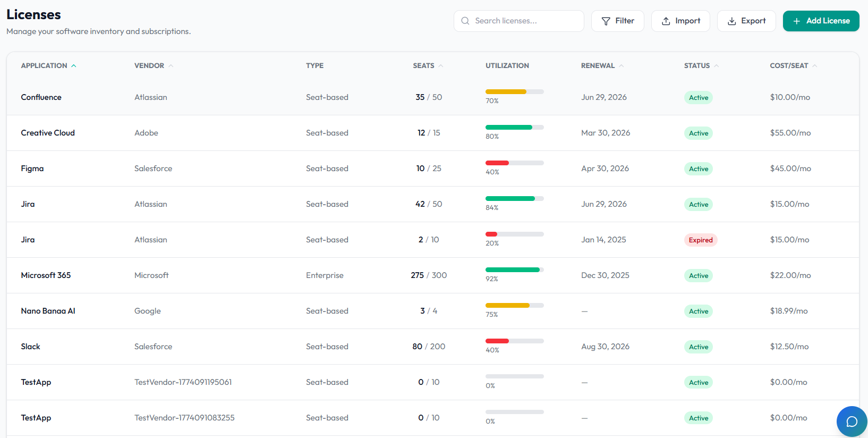868x438 pixels.
Task: Click the $55.00/mo cost value
Action: tap(790, 133)
